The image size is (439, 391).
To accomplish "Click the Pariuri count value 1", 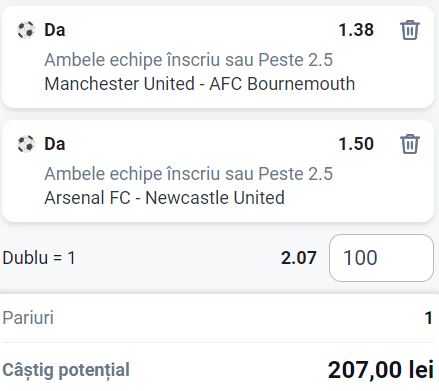I will tap(429, 318).
